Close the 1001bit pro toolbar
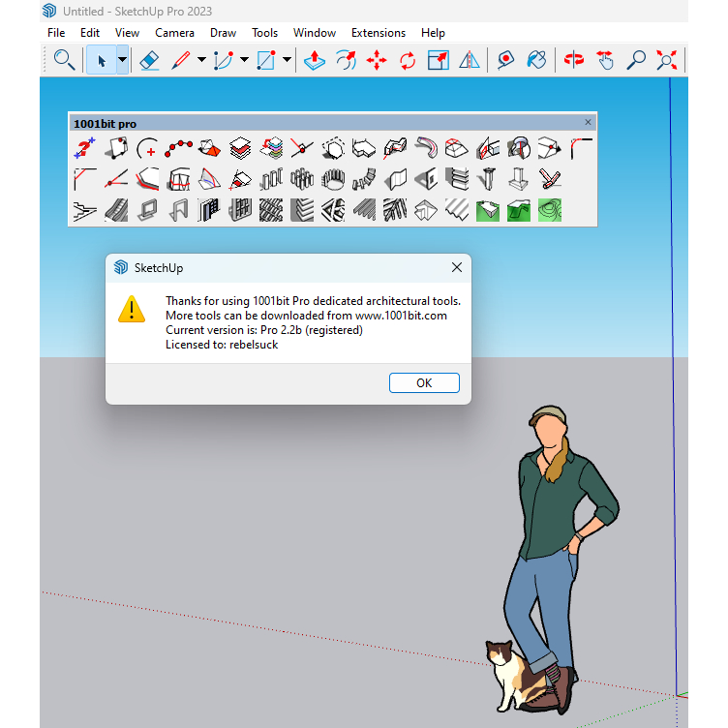The height and width of the screenshot is (728, 728). pos(588,122)
